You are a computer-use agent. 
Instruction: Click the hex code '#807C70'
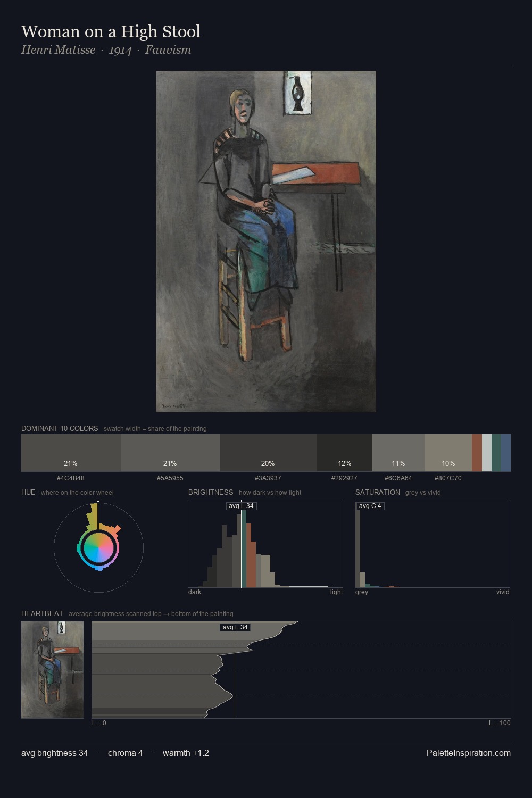448,478
